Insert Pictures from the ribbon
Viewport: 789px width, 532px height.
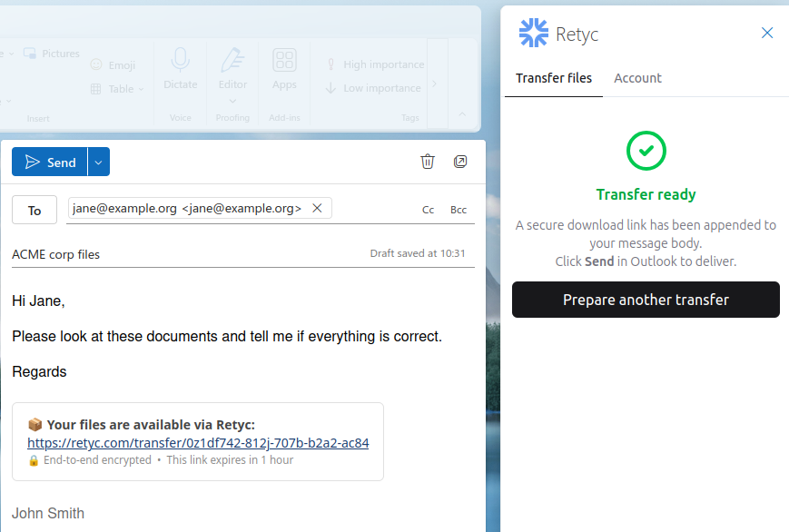(52, 54)
